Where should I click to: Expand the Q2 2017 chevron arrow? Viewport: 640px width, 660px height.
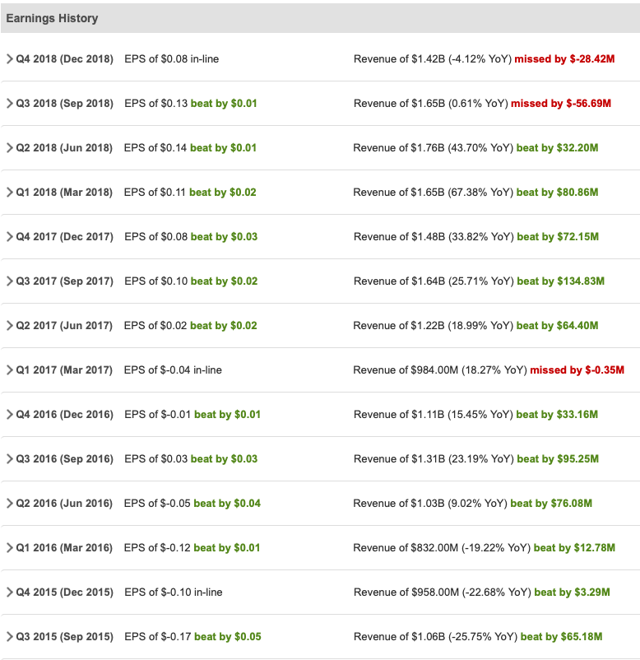pos(10,325)
